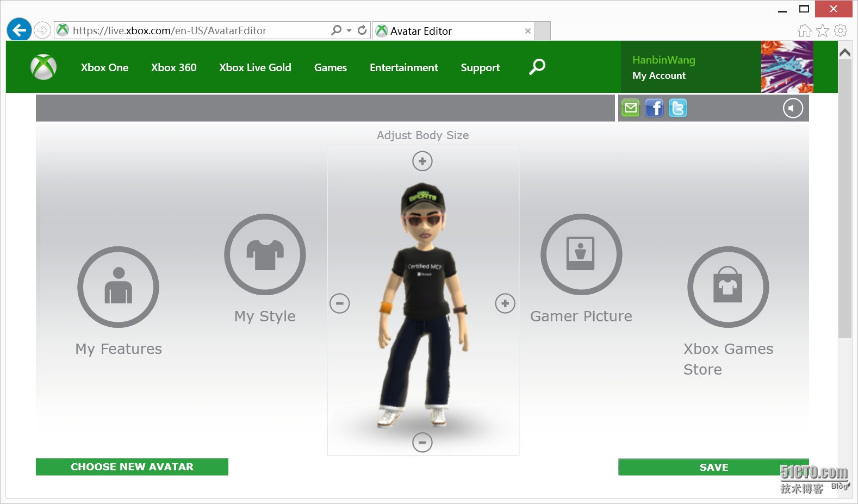Click the profile gamer picture thumbnail
The image size is (858, 504).
[x=787, y=67]
